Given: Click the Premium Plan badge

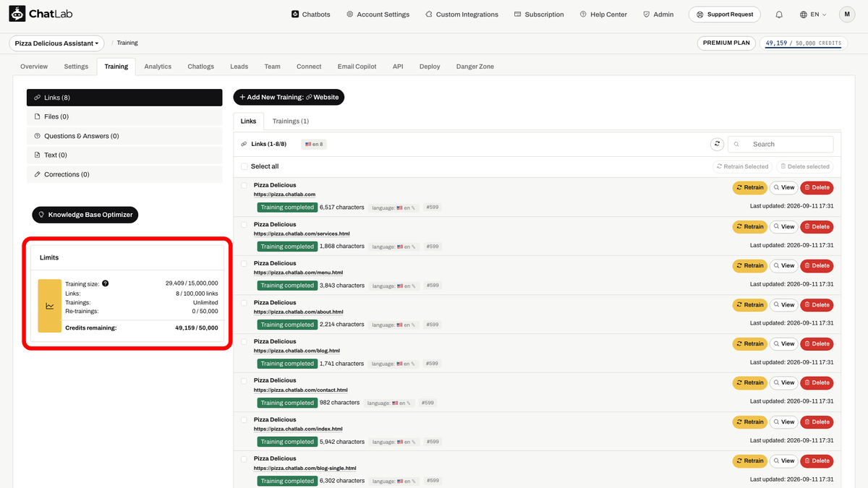Looking at the screenshot, I should (726, 43).
